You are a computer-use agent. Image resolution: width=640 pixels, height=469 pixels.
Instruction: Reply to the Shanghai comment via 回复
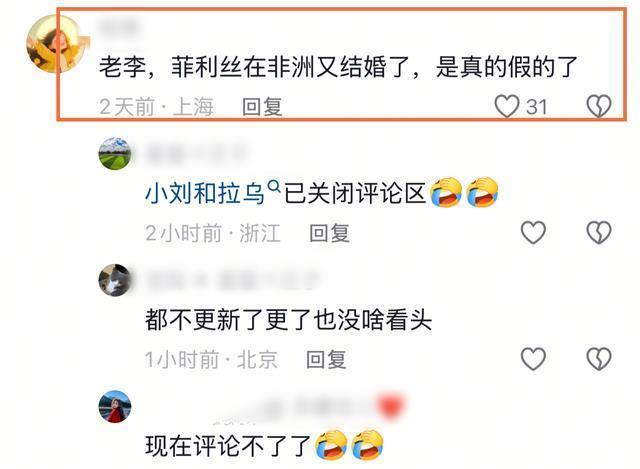(x=262, y=107)
